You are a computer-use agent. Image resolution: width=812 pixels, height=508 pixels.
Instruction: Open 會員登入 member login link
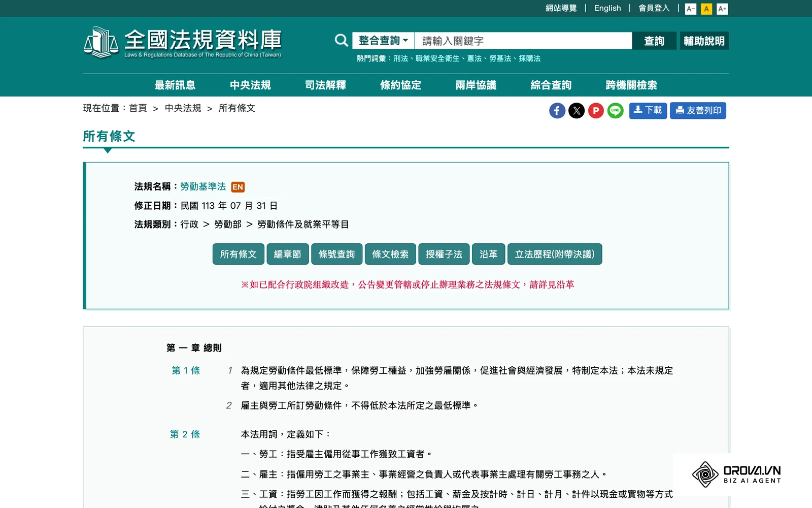coord(654,8)
